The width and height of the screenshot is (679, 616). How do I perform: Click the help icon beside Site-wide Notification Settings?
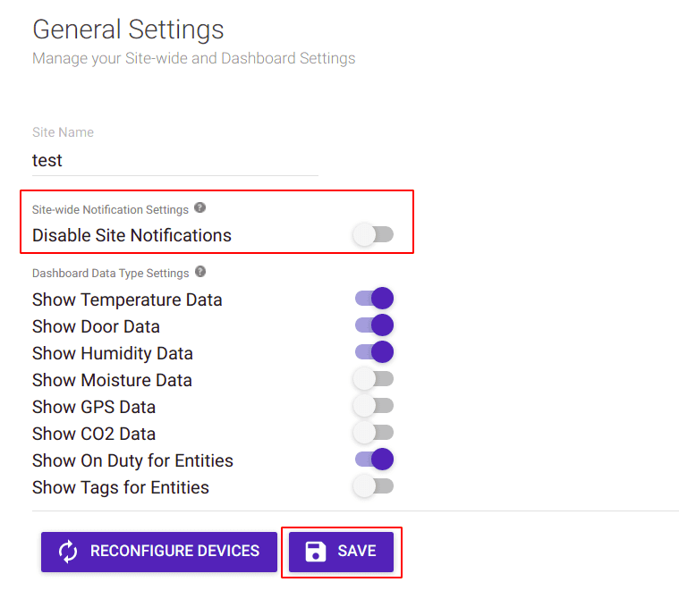[200, 208]
